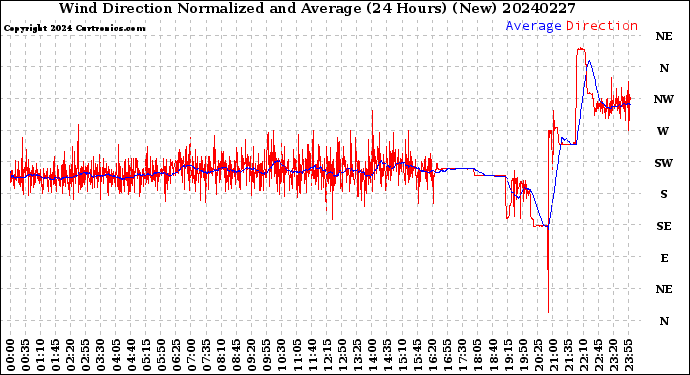Click the "09:55" time axis label
Screen dimensions: 690x375
(x=268, y=355)
